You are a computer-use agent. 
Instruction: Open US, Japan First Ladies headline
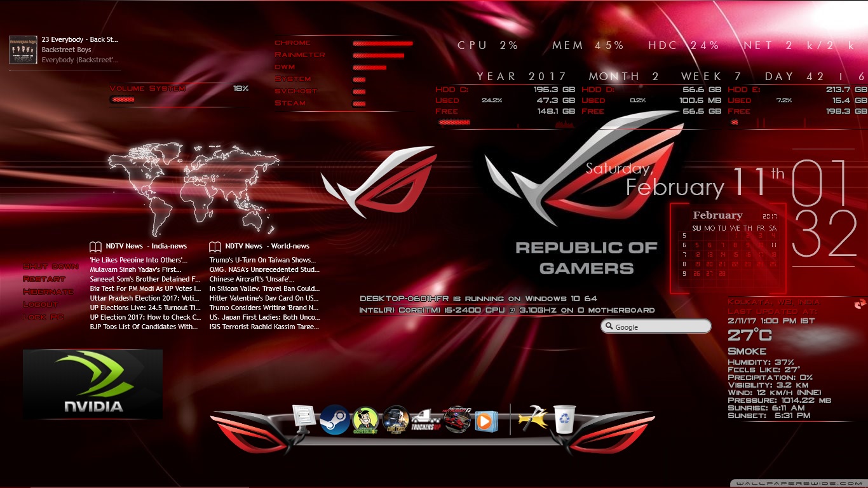point(264,317)
